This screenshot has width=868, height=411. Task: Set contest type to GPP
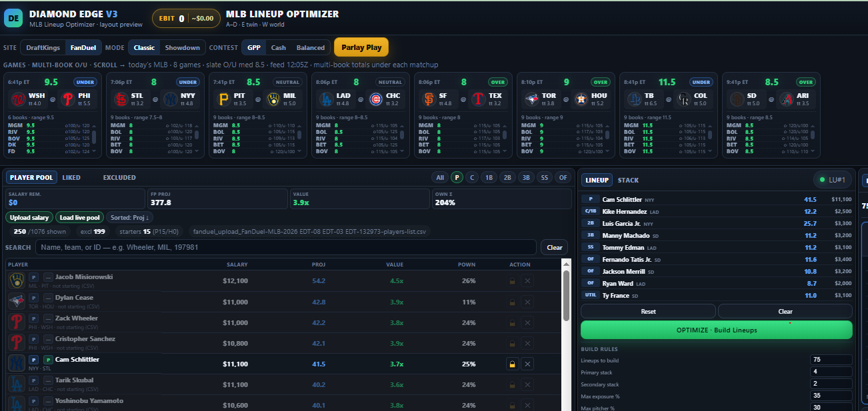[x=254, y=47]
